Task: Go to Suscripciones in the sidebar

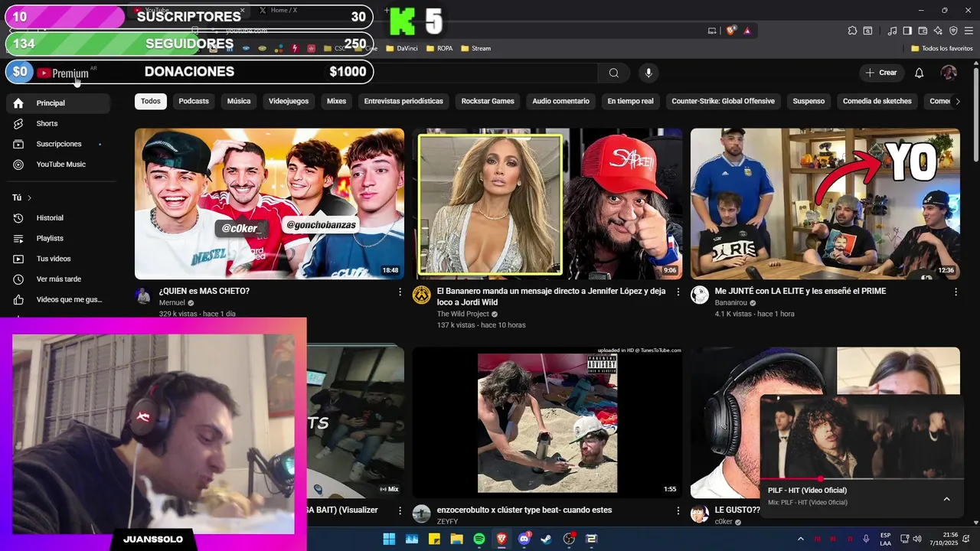Action: point(57,144)
